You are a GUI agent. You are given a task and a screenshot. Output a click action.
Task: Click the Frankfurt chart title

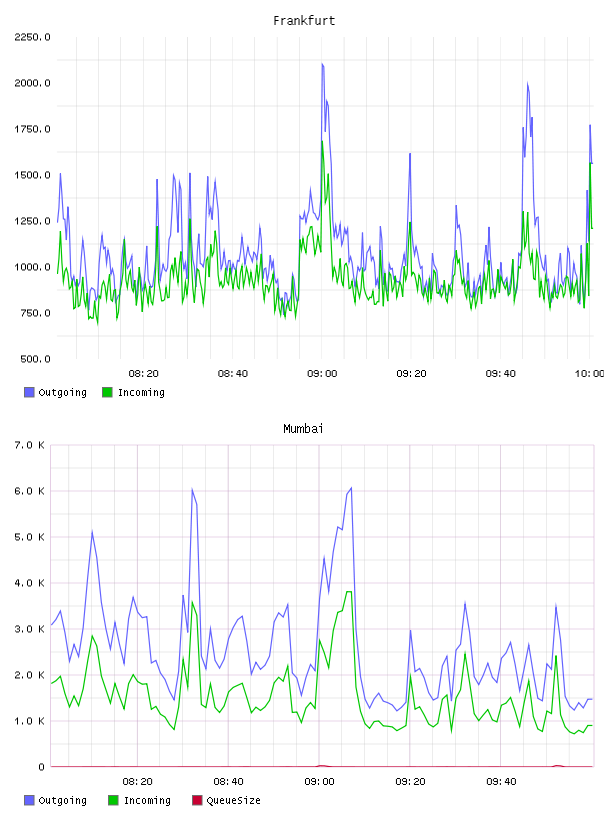pos(304,21)
